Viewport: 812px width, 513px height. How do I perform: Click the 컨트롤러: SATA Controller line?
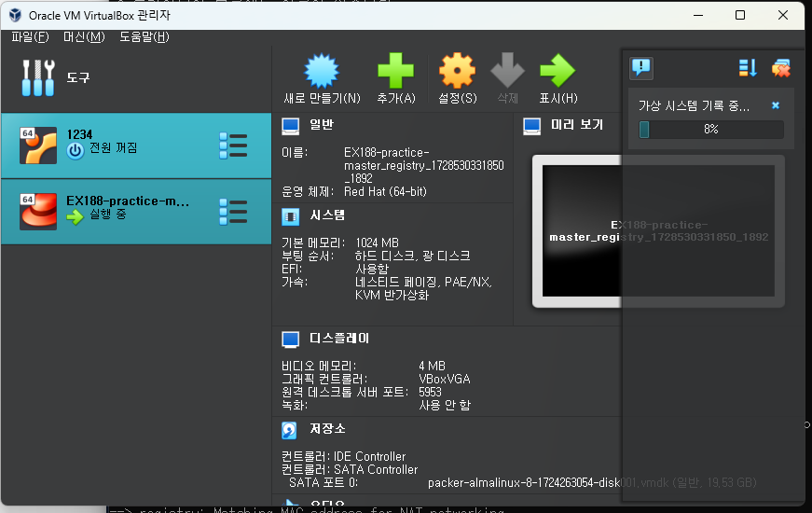[x=350, y=469]
